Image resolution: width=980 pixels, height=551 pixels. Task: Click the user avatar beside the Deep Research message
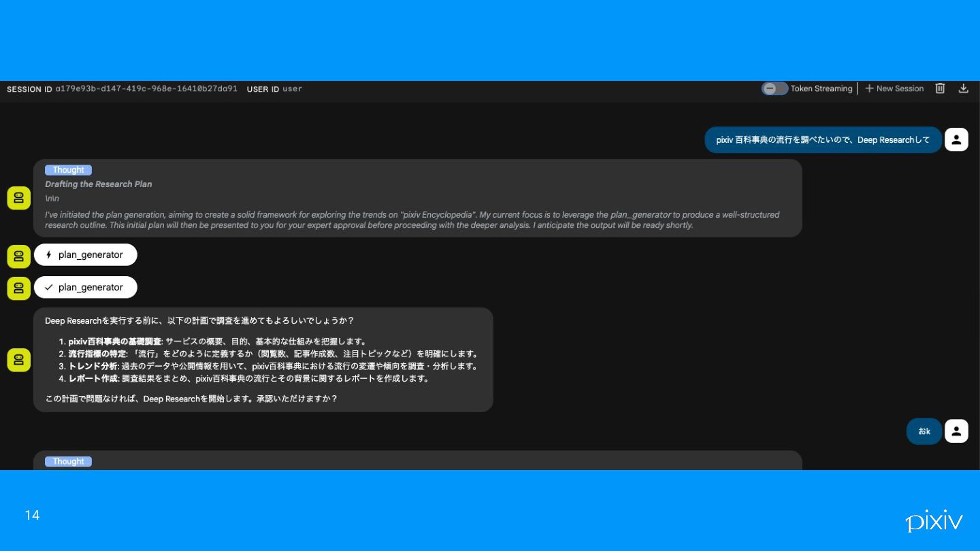click(x=956, y=139)
